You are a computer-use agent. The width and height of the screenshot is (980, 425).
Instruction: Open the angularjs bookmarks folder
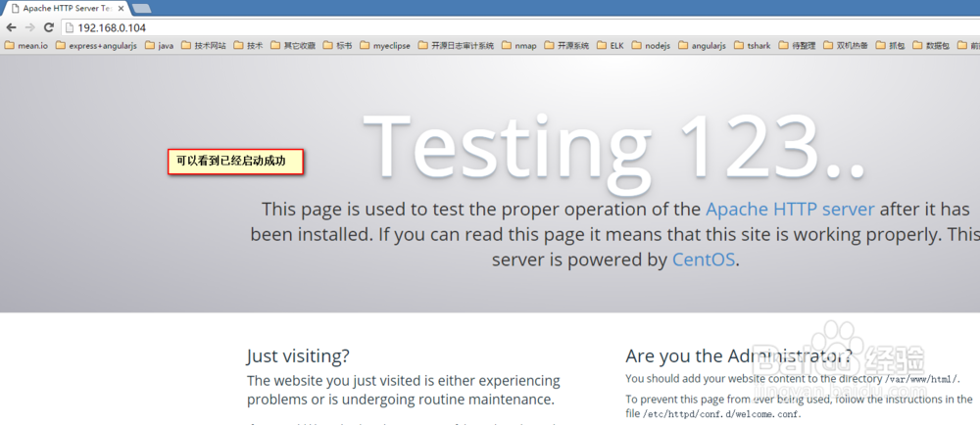click(x=703, y=46)
